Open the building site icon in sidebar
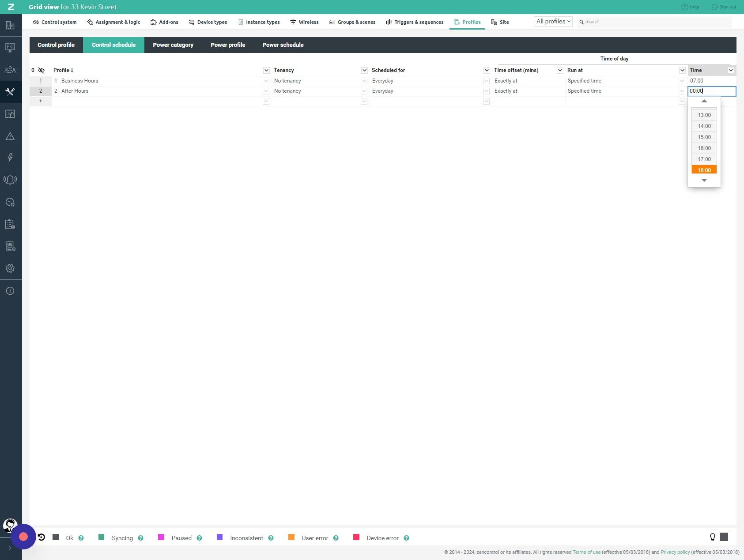744x560 pixels. [x=10, y=25]
